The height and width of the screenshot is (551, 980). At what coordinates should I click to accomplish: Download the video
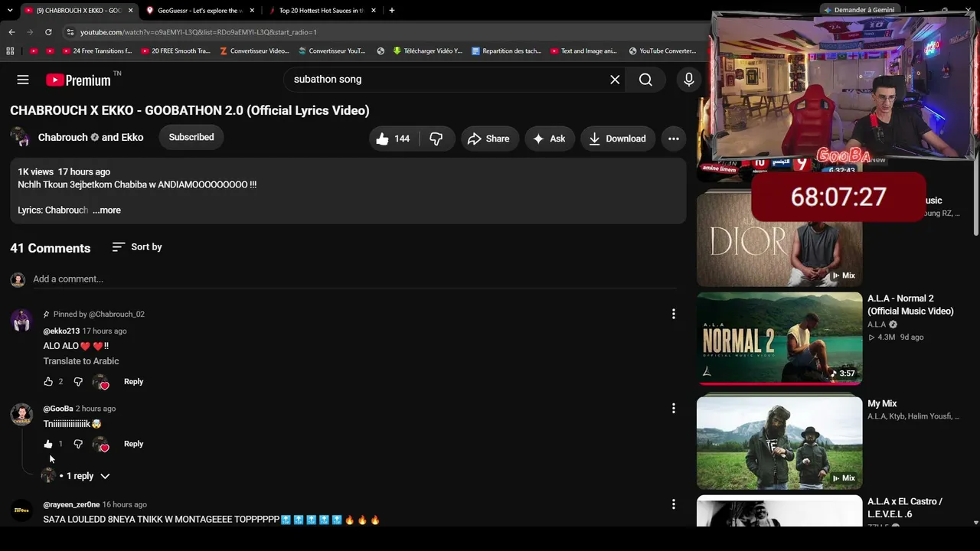pyautogui.click(x=617, y=139)
